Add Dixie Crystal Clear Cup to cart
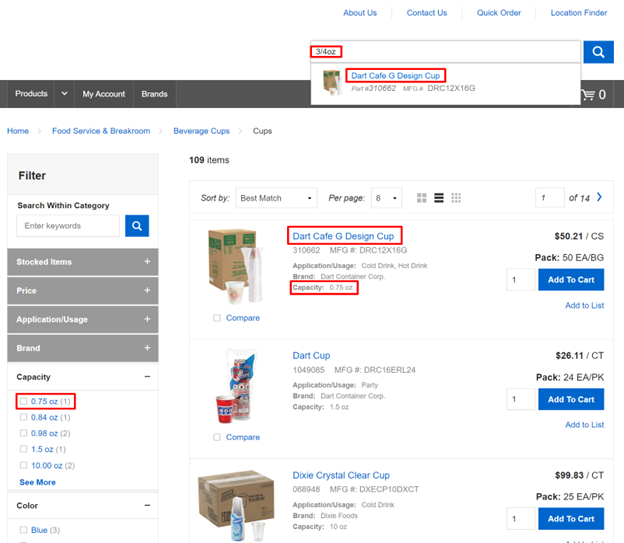This screenshot has width=624, height=543. 571,518
